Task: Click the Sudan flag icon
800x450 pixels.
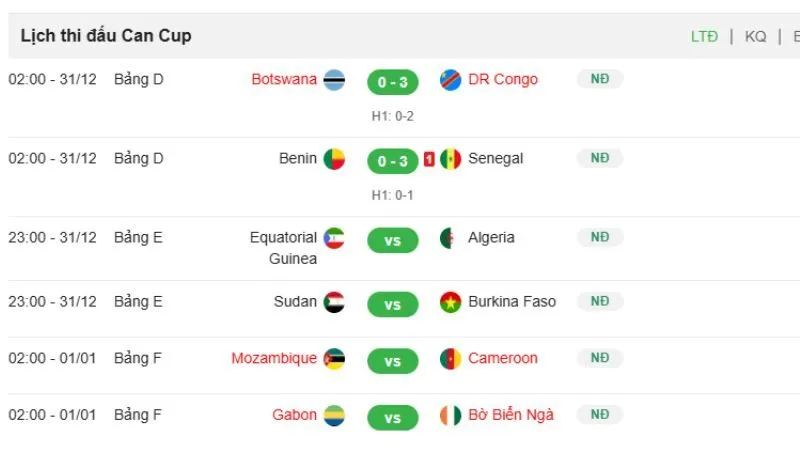Action: pos(334,302)
